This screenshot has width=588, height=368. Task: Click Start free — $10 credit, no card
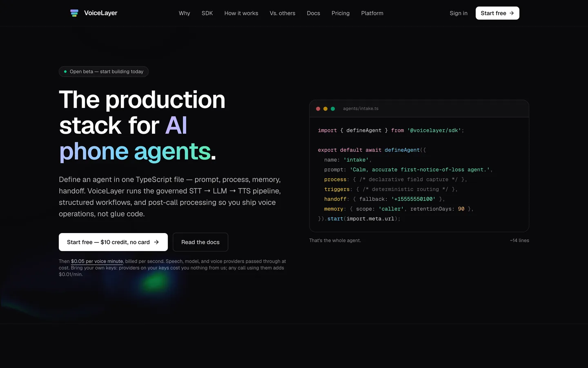tap(113, 242)
